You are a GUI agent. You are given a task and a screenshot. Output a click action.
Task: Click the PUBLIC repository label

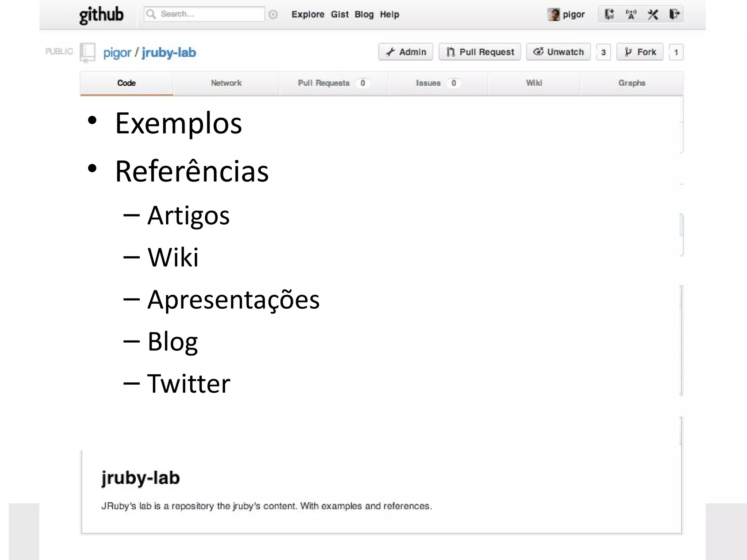click(x=59, y=51)
